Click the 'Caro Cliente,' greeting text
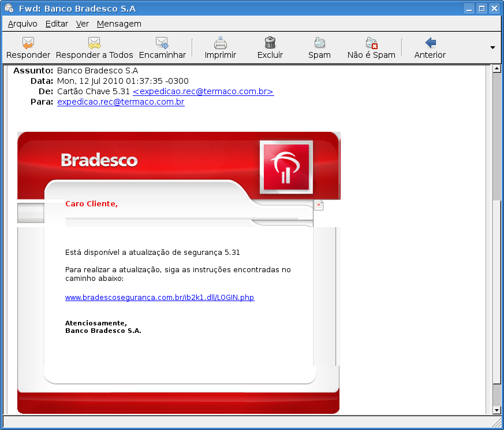Image resolution: width=504 pixels, height=430 pixels. 91,204
